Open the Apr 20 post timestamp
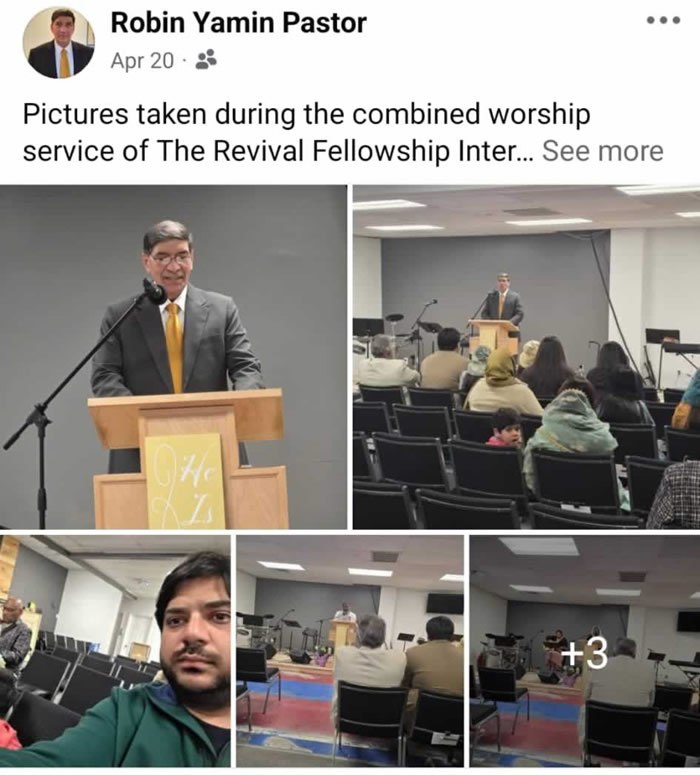Image resolution: width=700 pixels, height=775 pixels. 142,61
